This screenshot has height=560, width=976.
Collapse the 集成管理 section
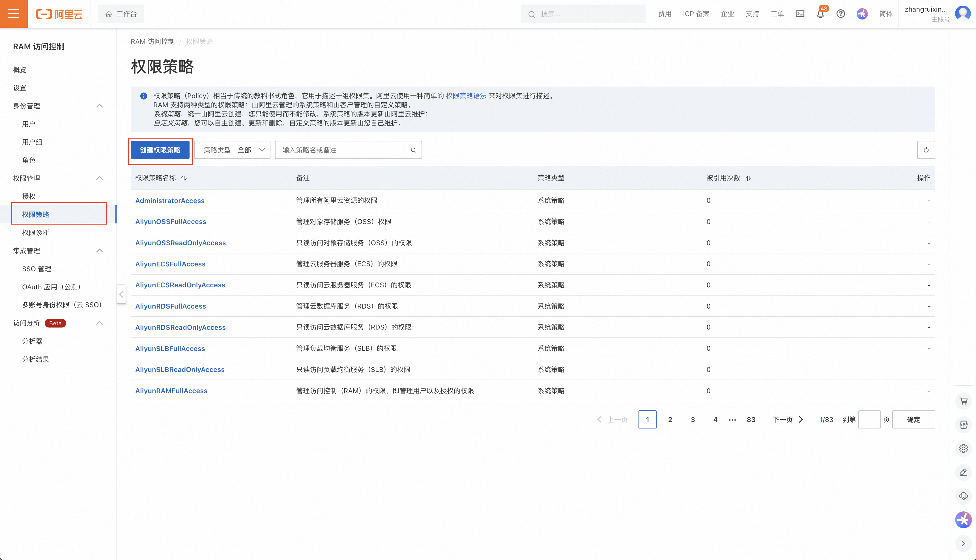click(x=99, y=251)
